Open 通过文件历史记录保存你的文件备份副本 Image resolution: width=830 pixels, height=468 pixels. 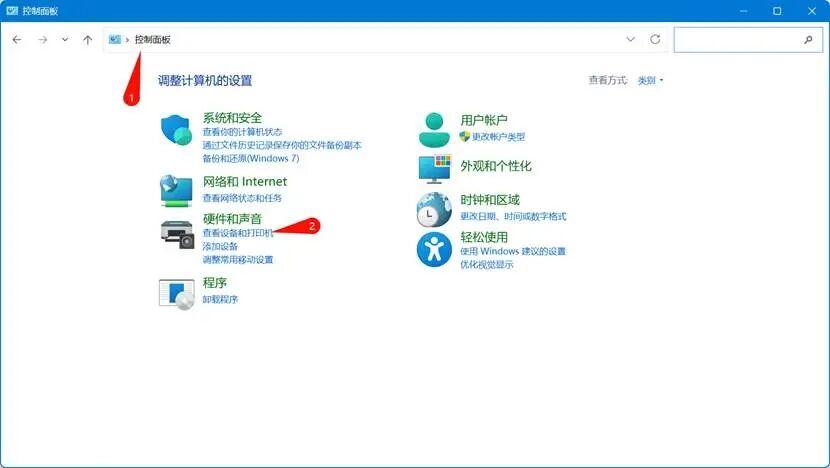point(282,145)
